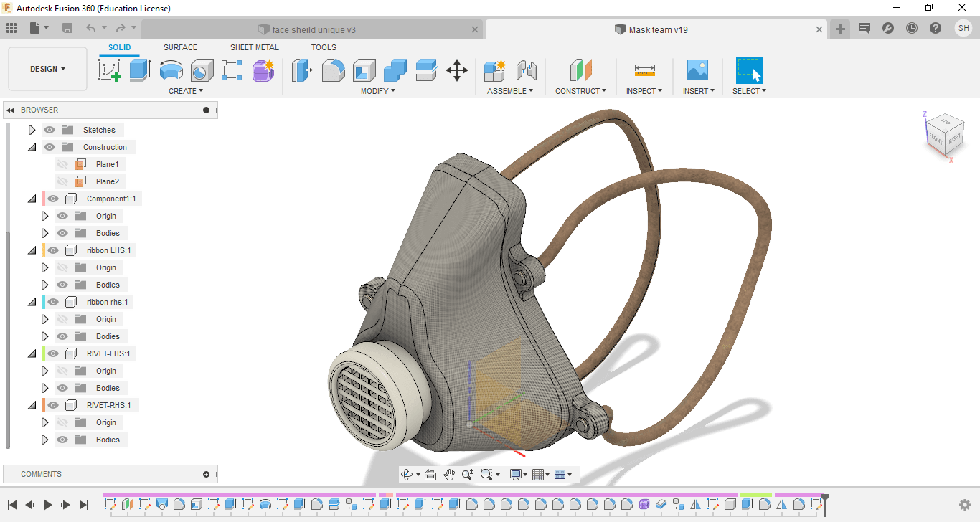Select the Press Pull tool
980x522 pixels.
(x=303, y=70)
